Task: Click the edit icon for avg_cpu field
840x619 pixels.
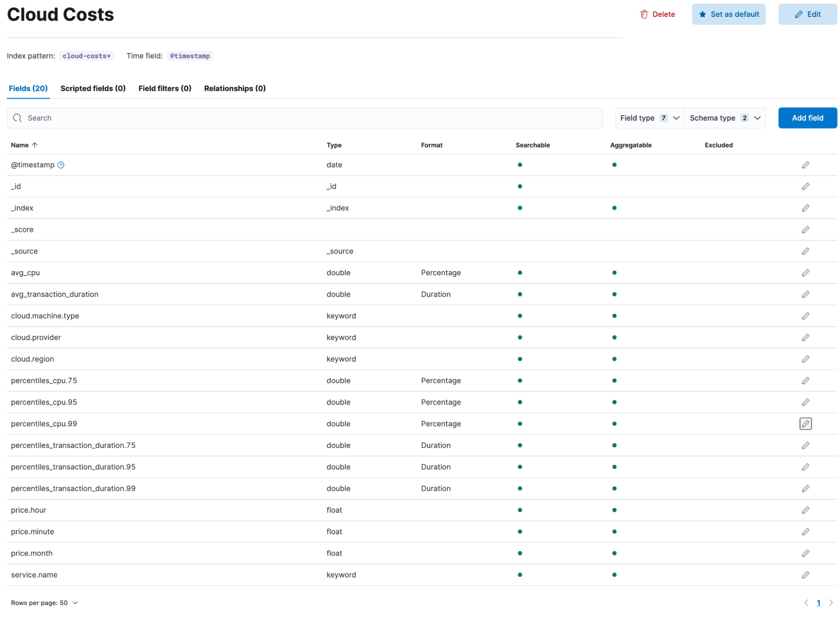Action: click(x=806, y=273)
